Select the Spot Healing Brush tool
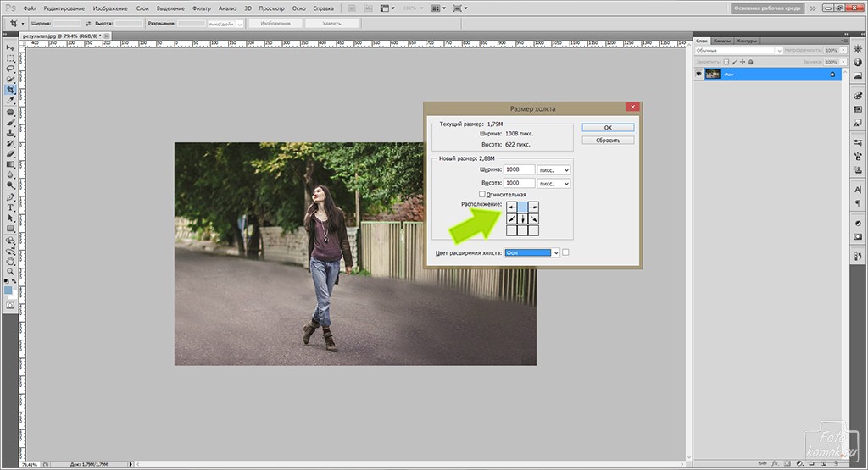Viewport: 868px width, 470px height. (10, 113)
